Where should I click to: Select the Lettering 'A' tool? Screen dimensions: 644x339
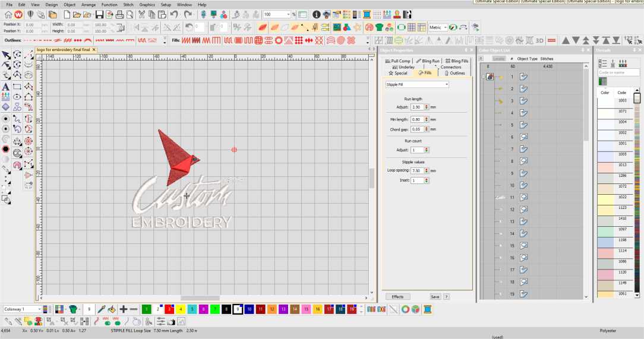(x=6, y=87)
